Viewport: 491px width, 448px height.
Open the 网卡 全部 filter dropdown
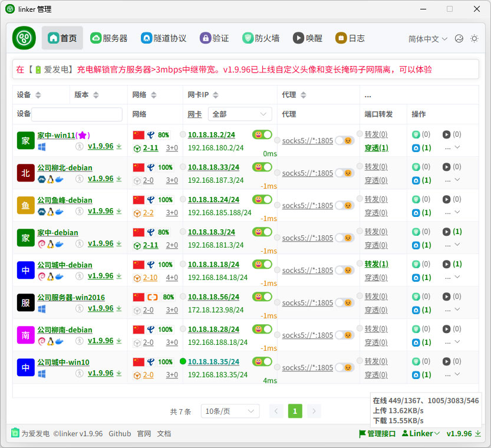tap(240, 114)
